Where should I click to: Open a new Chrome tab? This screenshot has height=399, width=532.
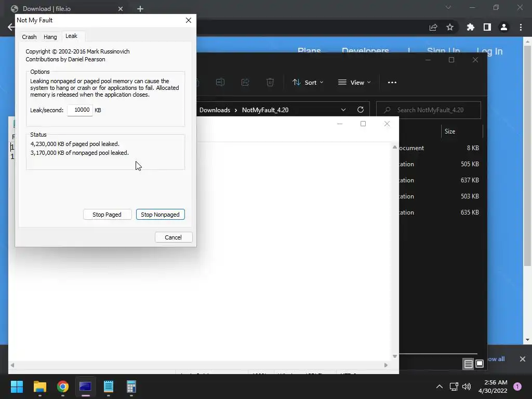(140, 9)
